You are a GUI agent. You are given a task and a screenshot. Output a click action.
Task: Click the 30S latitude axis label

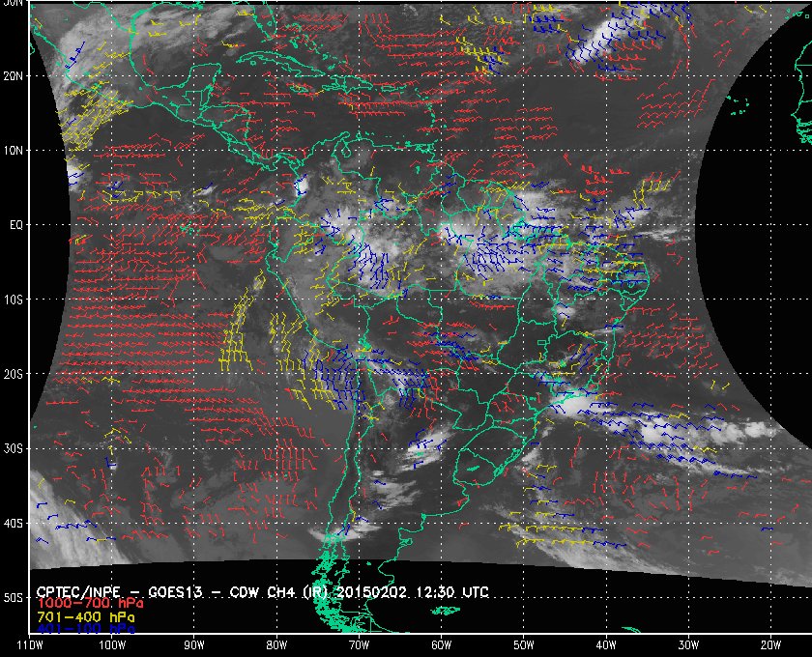click(x=14, y=448)
